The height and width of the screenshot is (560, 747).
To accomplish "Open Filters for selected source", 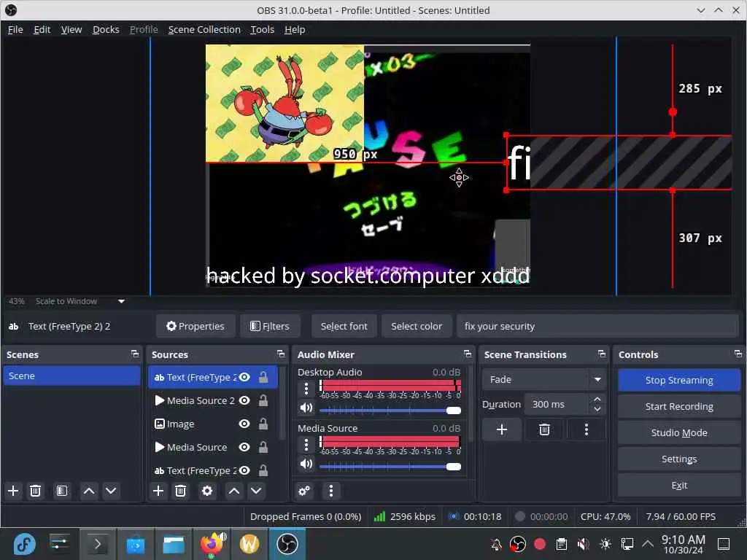I will coord(270,326).
